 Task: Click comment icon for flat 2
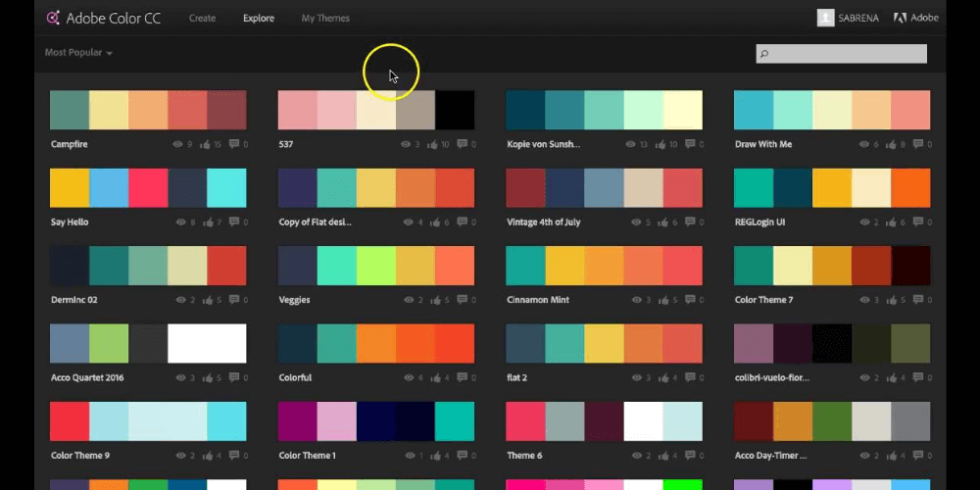click(690, 377)
